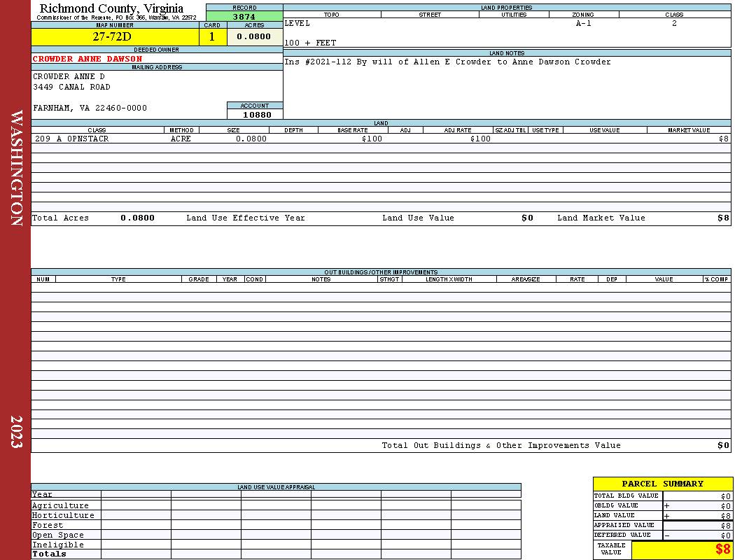Click address line 3449 CANAL ROAD
The width and height of the screenshot is (735, 560).
(71, 87)
